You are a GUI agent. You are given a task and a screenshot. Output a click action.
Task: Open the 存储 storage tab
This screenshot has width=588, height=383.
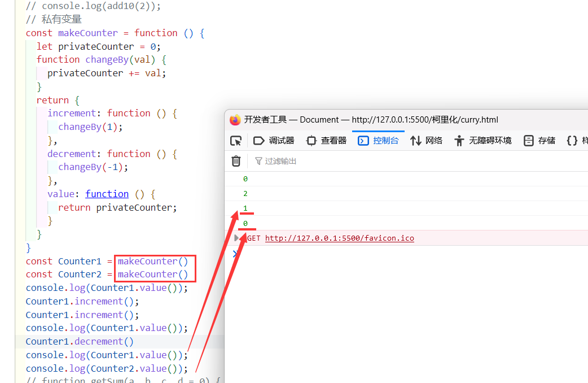[x=539, y=141]
